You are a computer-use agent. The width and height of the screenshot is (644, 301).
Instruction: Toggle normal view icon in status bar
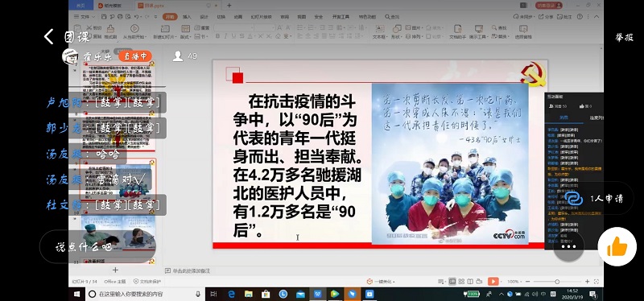point(452,282)
